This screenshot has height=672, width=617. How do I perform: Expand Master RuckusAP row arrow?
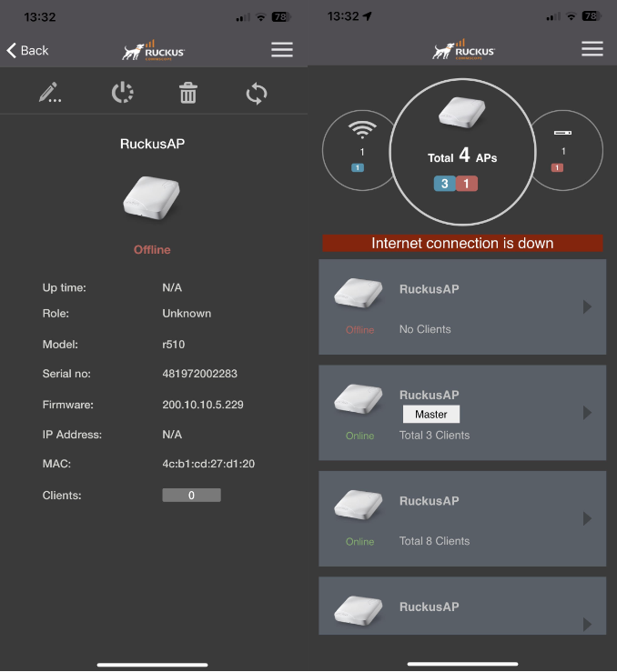[x=587, y=413]
